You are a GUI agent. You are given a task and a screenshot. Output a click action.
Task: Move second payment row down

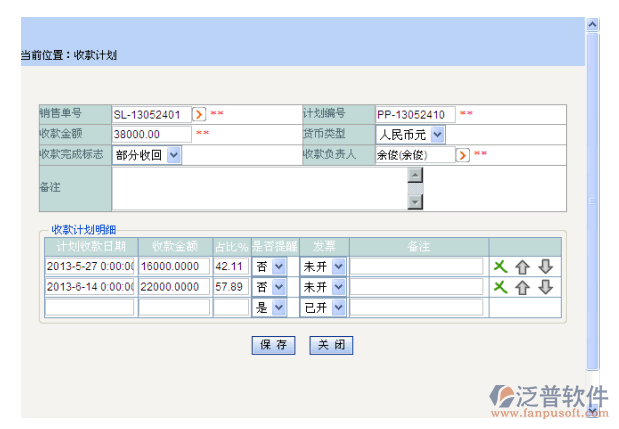pos(545,287)
